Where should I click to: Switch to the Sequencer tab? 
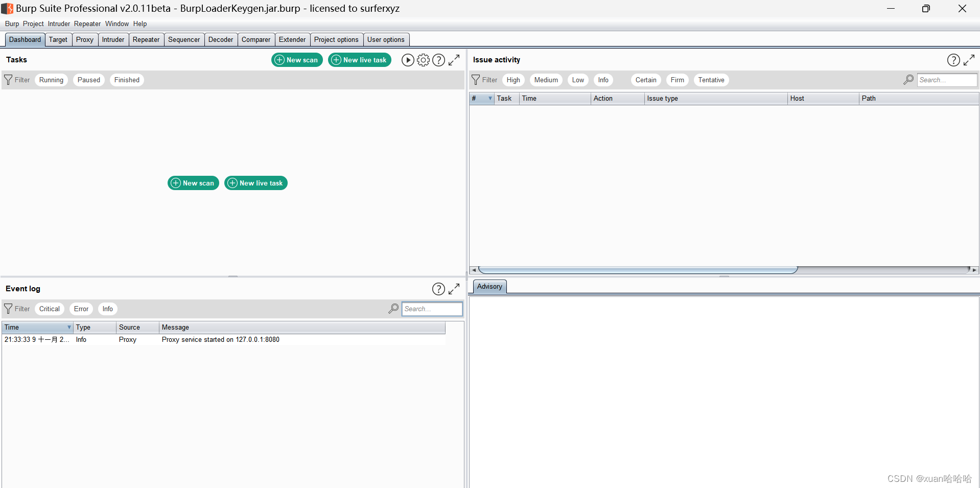pos(184,40)
